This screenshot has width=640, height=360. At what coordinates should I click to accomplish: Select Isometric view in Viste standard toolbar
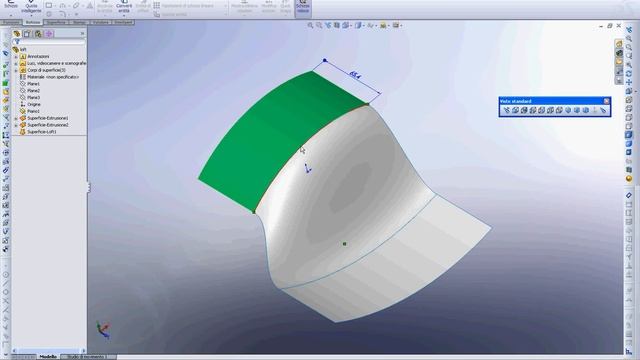pyautogui.click(x=568, y=110)
